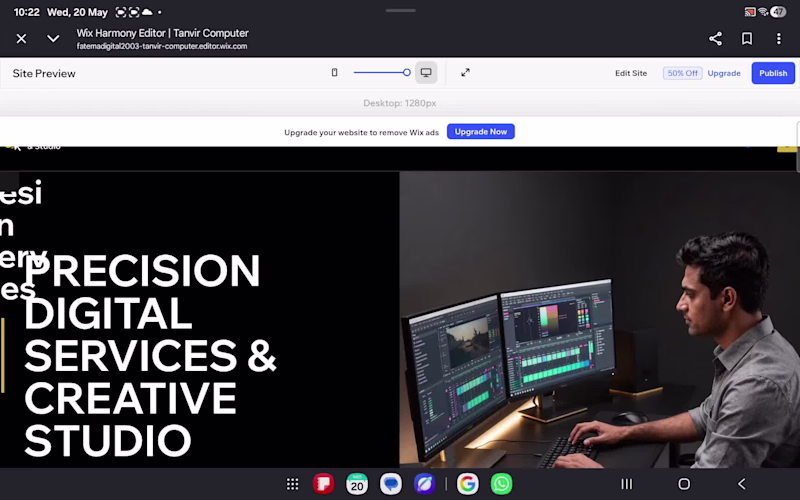Click Edit Site link
This screenshot has width=800, height=500.
coord(631,73)
